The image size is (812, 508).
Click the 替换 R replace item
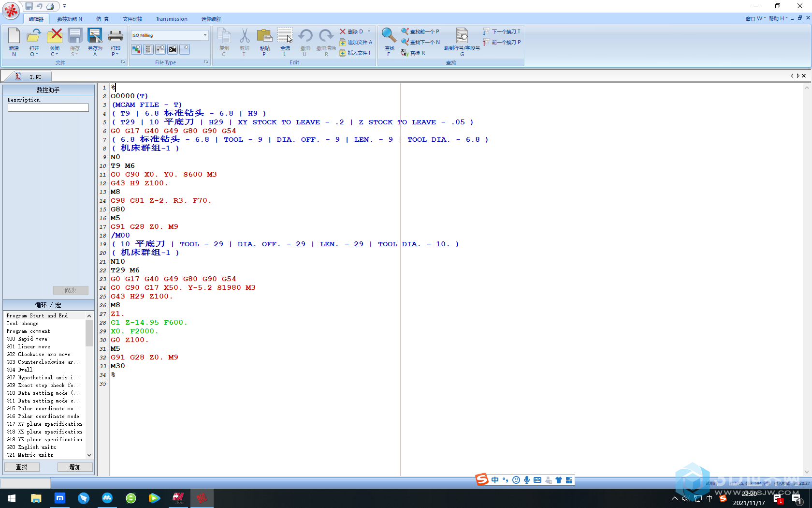coord(413,53)
